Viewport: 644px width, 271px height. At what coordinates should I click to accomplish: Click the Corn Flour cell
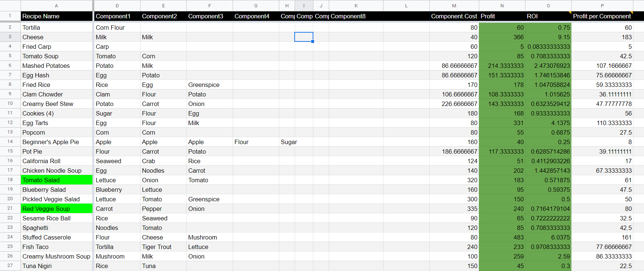[x=117, y=28]
